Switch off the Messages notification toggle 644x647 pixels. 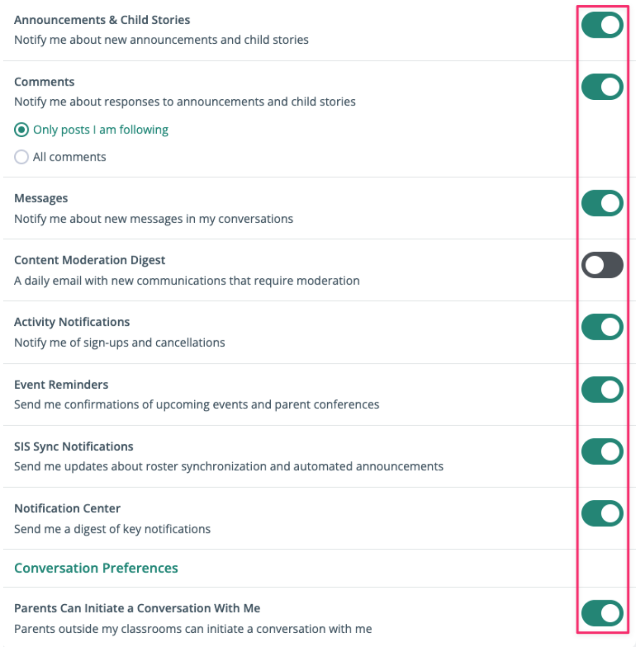[x=602, y=203]
